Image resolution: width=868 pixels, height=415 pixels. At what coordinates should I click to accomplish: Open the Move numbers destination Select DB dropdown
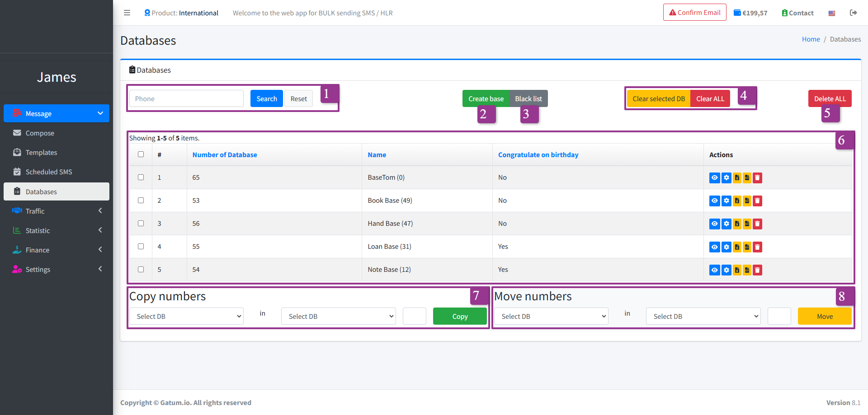click(x=703, y=317)
